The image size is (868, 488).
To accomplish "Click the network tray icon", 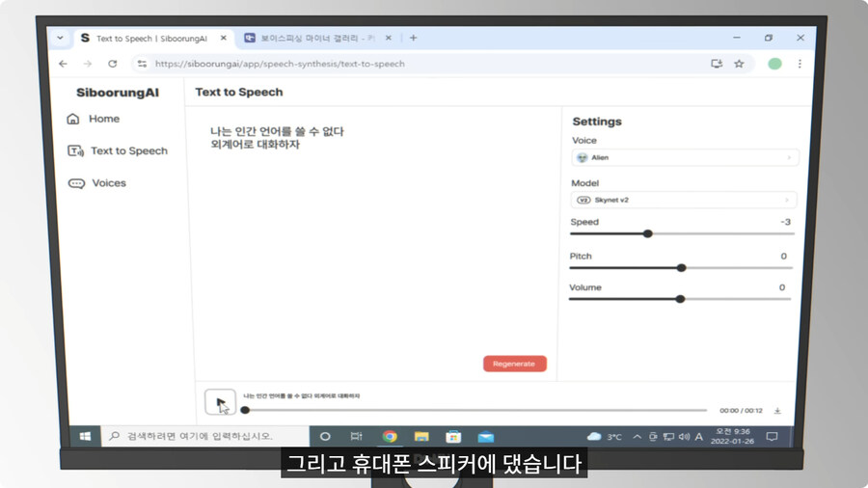I will pyautogui.click(x=668, y=437).
